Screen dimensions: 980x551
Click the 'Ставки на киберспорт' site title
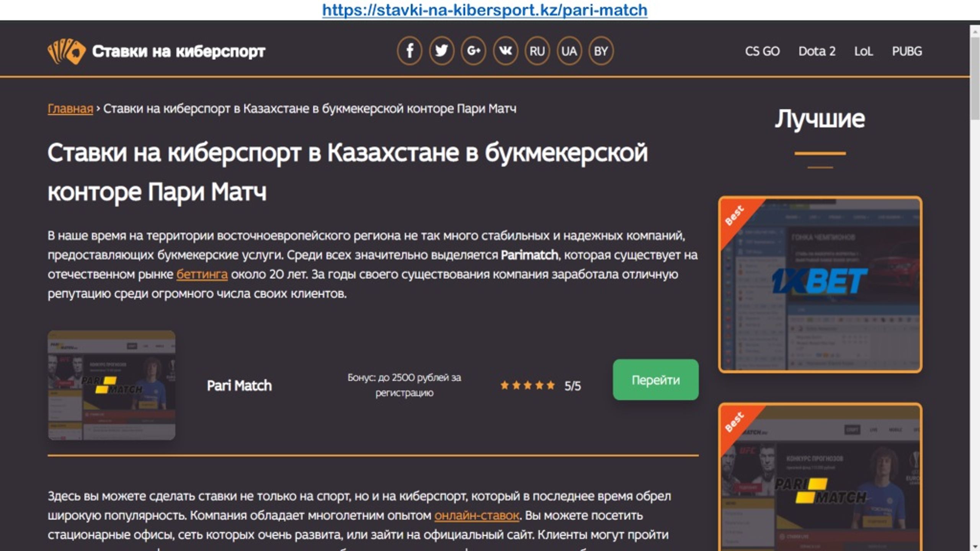178,51
